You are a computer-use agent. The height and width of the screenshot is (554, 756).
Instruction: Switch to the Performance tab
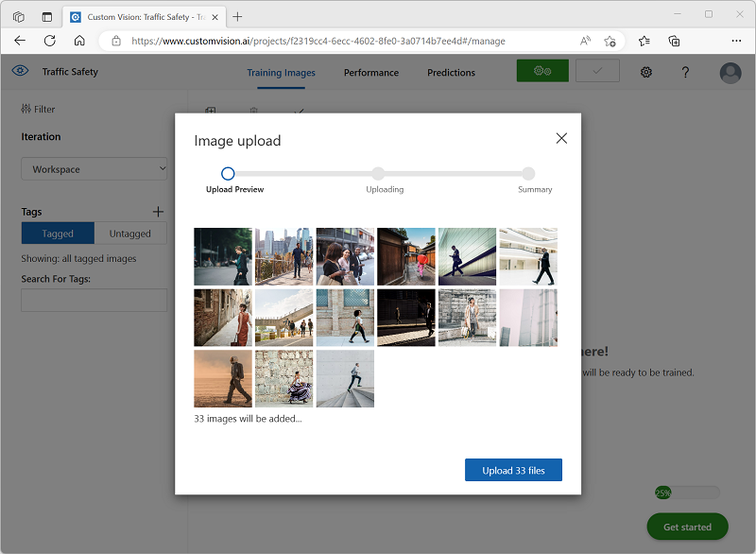pyautogui.click(x=371, y=73)
